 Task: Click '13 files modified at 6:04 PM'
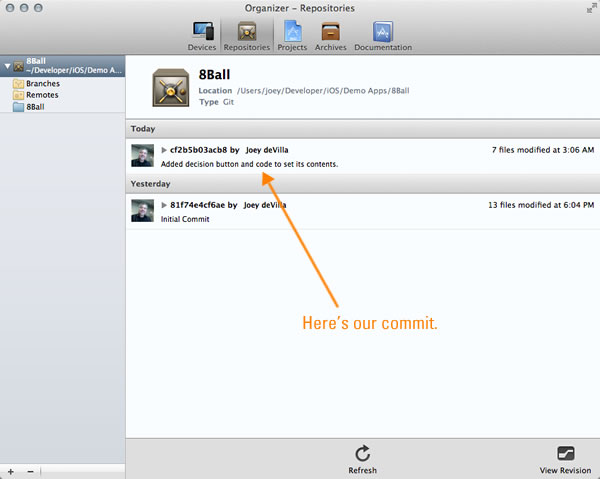pyautogui.click(x=541, y=205)
